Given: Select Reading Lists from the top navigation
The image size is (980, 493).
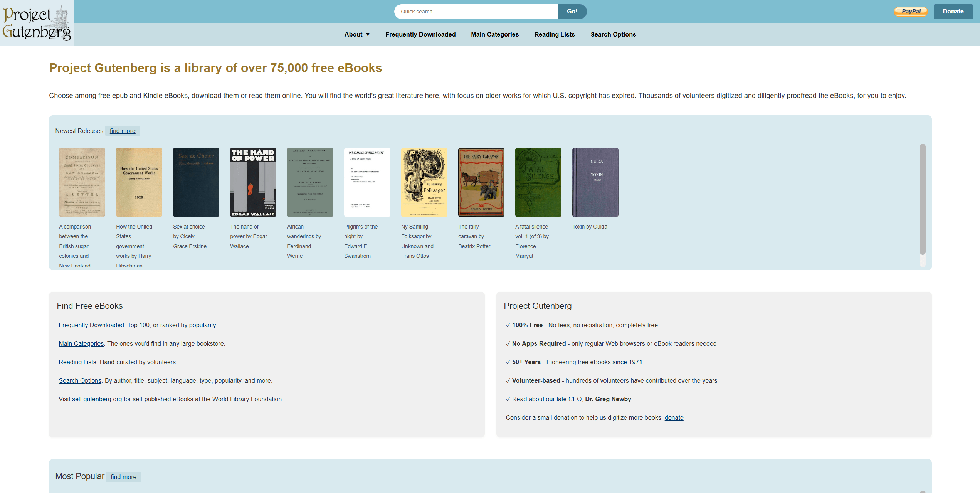Looking at the screenshot, I should click(554, 34).
